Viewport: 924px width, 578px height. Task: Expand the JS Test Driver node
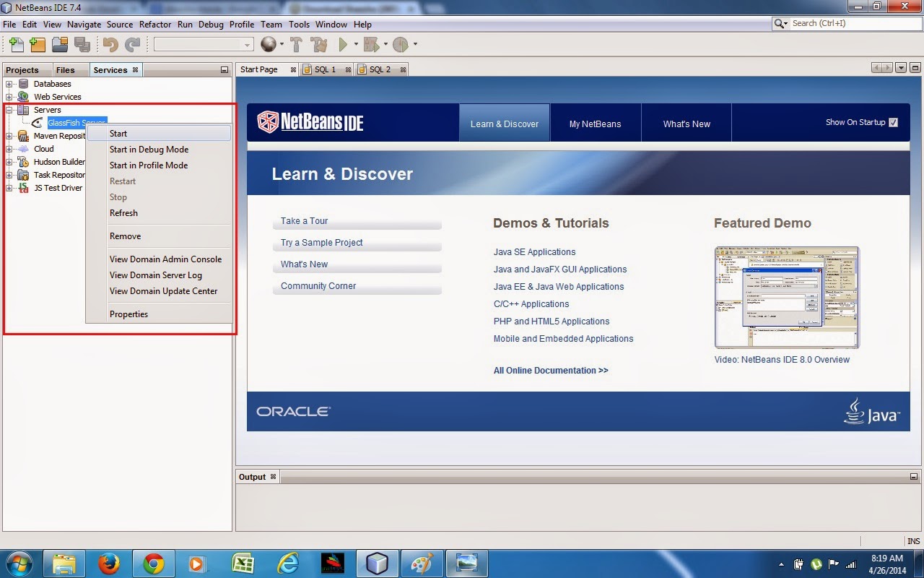click(9, 188)
